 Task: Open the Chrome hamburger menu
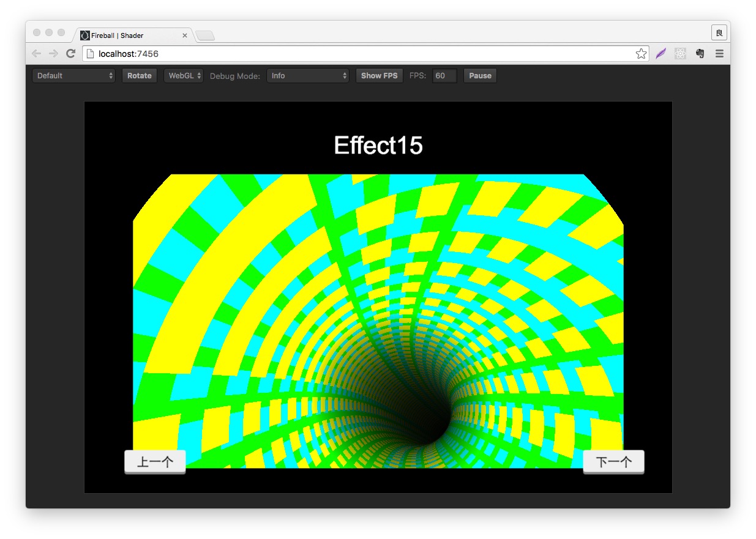click(x=719, y=54)
